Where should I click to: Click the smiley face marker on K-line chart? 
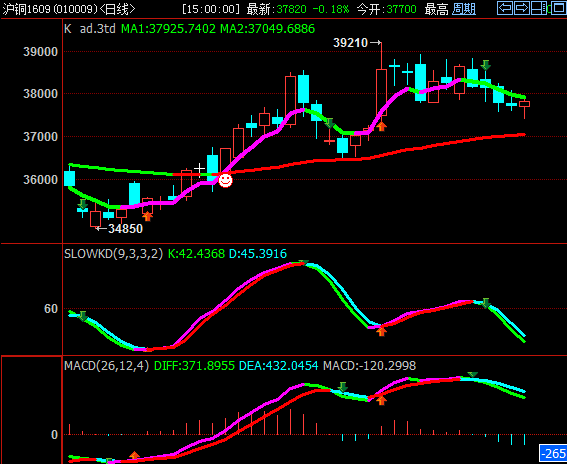tap(225, 180)
